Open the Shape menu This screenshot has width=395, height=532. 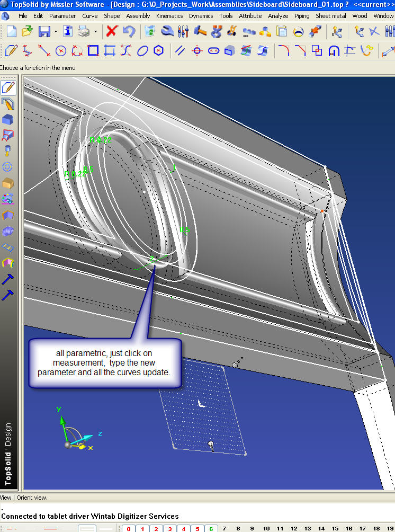coord(112,16)
